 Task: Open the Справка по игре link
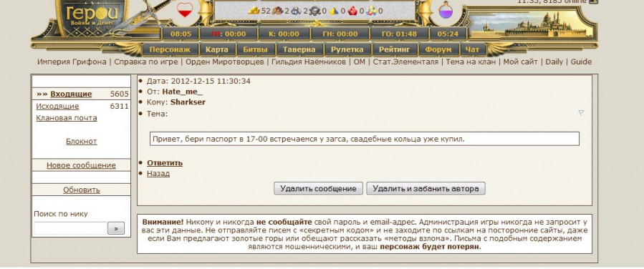click(x=146, y=62)
